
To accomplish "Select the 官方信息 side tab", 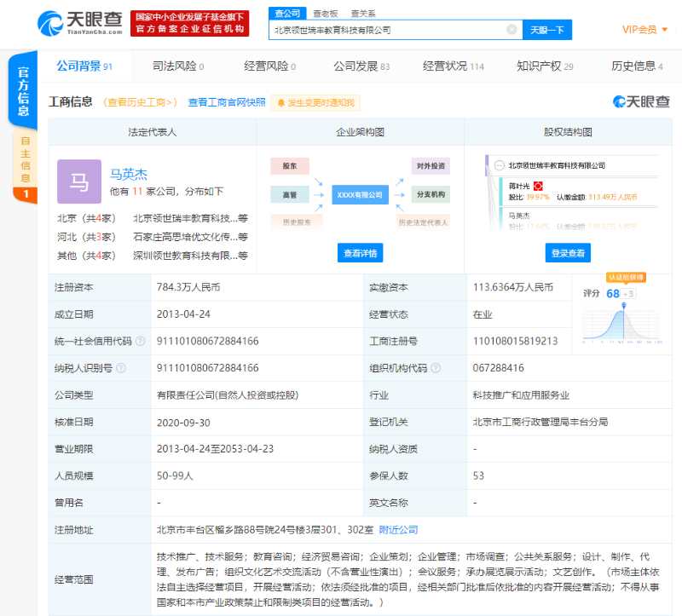I will click(23, 90).
